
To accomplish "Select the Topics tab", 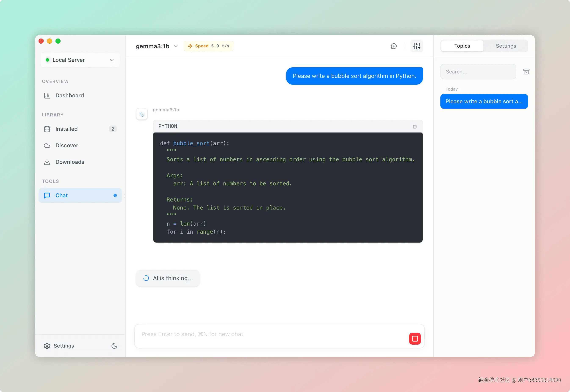I will (462, 46).
